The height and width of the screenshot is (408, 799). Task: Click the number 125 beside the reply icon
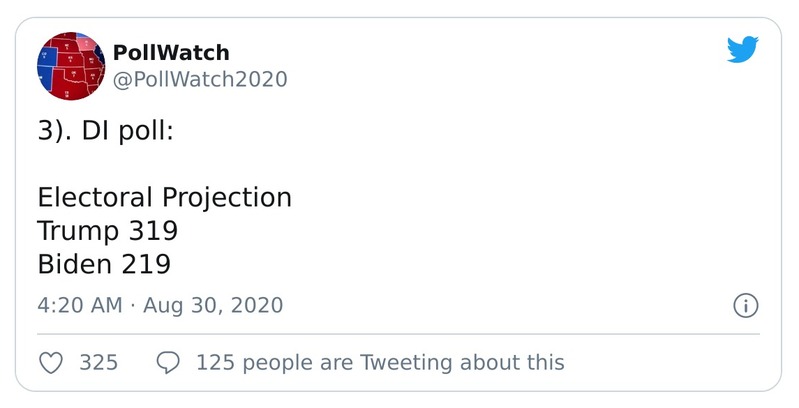(215, 362)
